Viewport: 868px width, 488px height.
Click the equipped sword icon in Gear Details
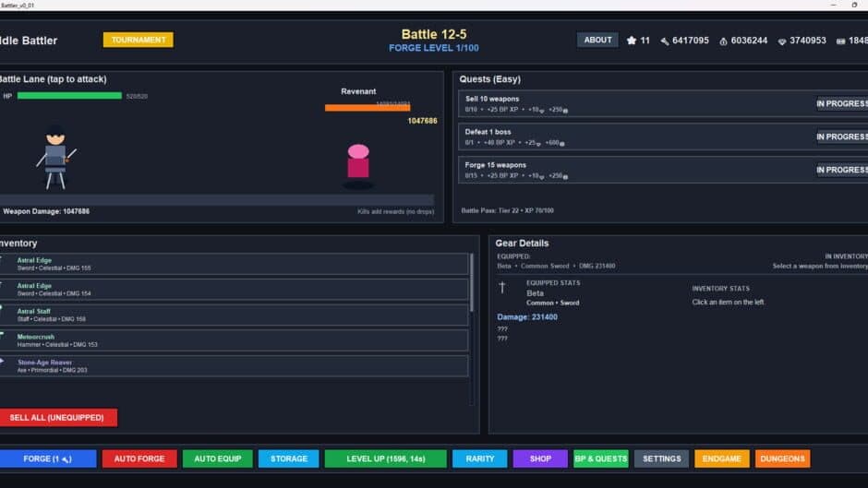[503, 287]
